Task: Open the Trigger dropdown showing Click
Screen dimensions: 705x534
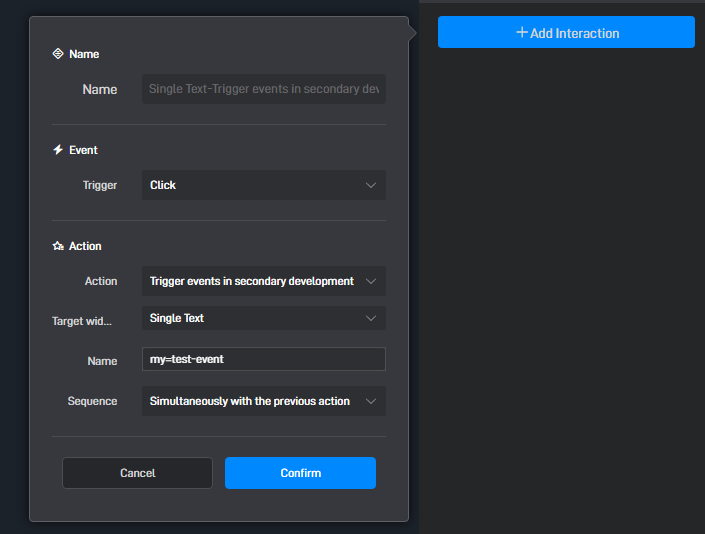Action: 264,185
